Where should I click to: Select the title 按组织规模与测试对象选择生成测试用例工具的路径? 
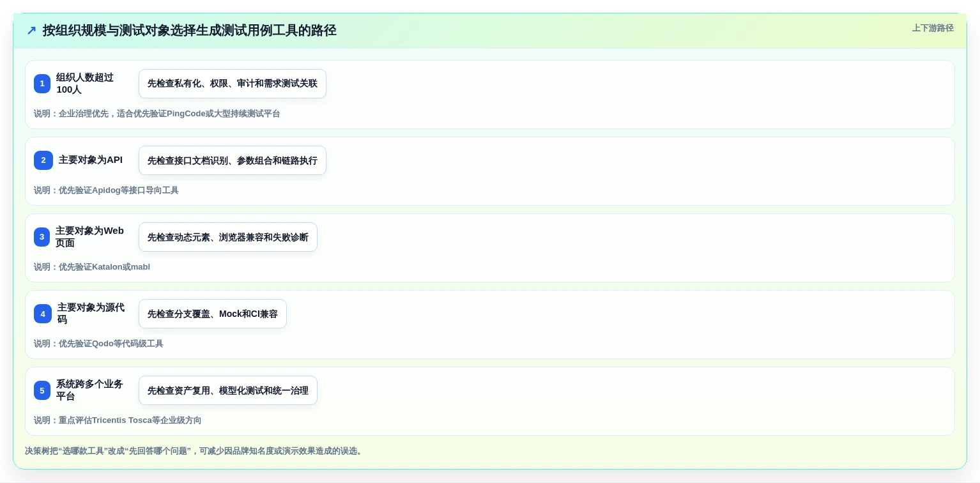coord(190,31)
